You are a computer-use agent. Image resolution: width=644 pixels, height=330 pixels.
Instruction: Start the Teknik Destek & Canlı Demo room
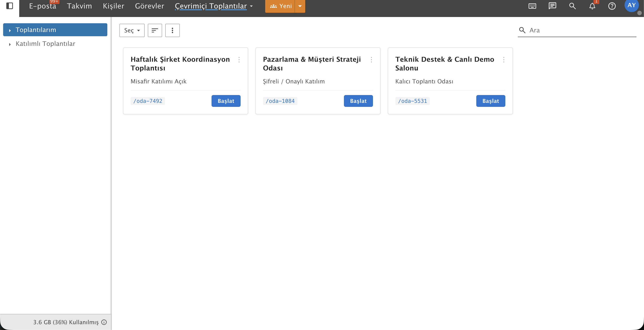(491, 101)
